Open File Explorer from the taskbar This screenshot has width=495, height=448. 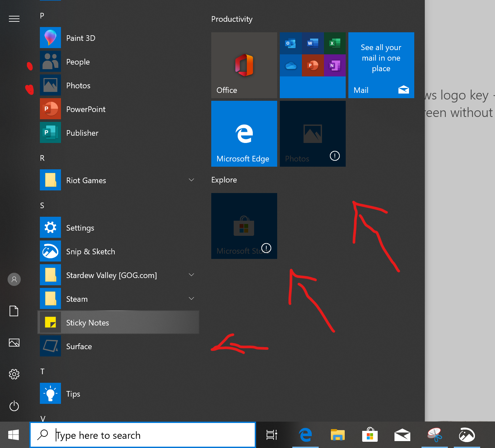[x=338, y=435]
